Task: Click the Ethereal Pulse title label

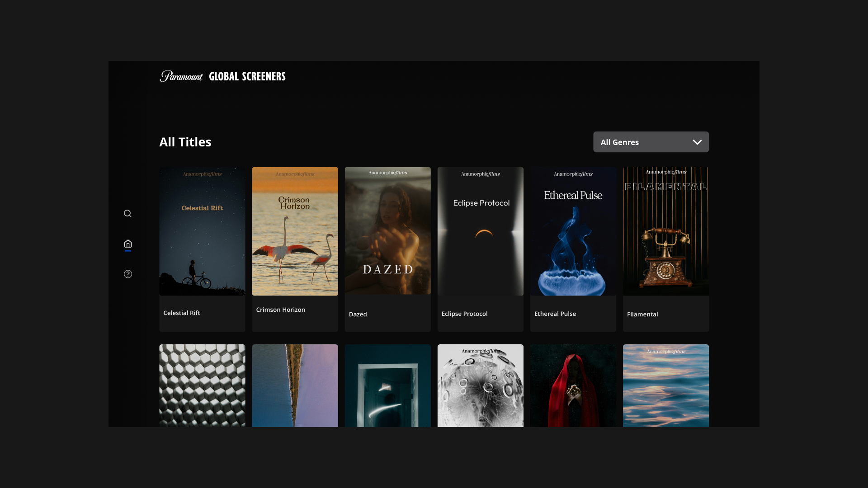Action: coord(555,314)
